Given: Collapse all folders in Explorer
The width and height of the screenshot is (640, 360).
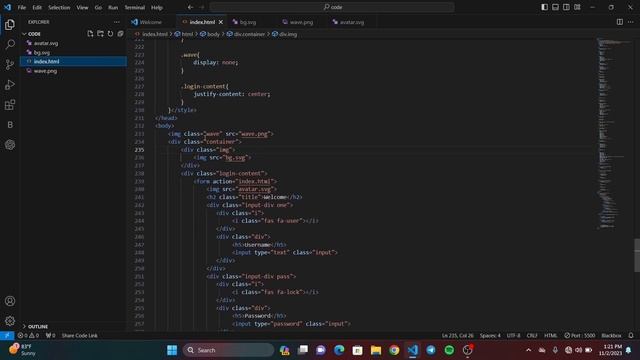Looking at the screenshot, I should (120, 34).
